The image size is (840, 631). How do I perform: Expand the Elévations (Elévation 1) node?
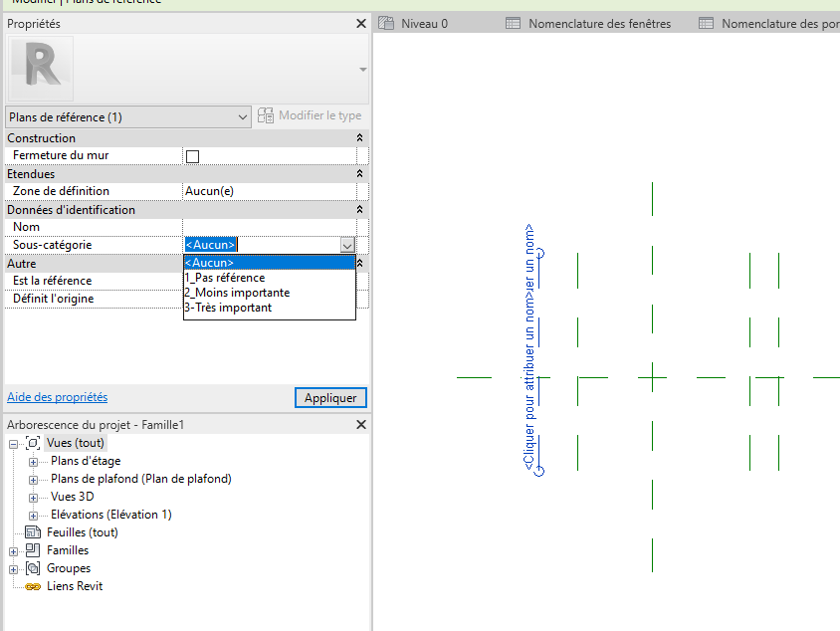[34, 515]
